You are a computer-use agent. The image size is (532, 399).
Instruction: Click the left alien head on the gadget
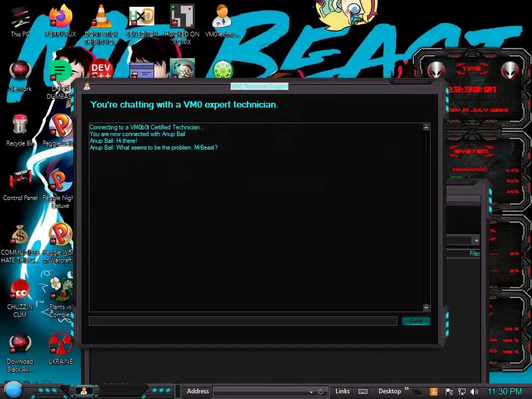point(436,70)
